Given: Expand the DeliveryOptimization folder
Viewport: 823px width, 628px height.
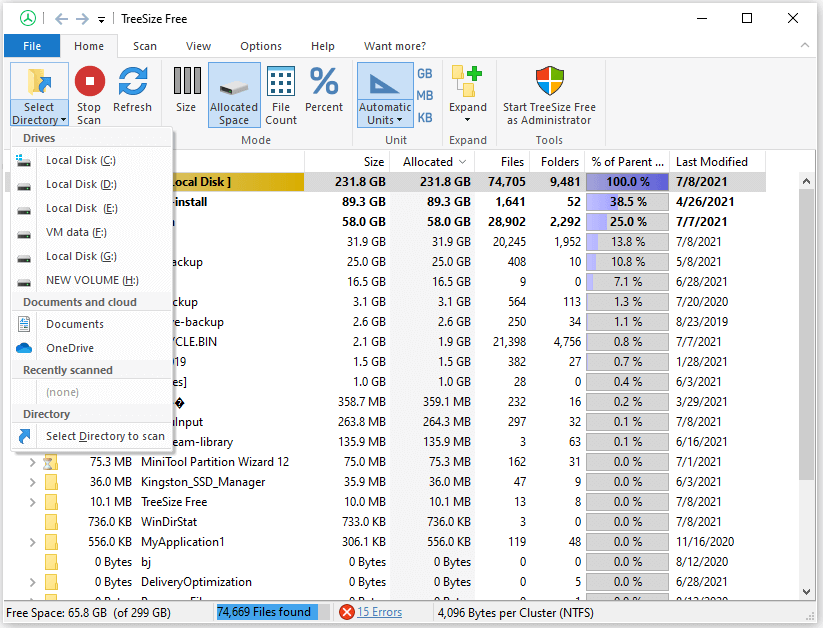Looking at the screenshot, I should coord(33,582).
